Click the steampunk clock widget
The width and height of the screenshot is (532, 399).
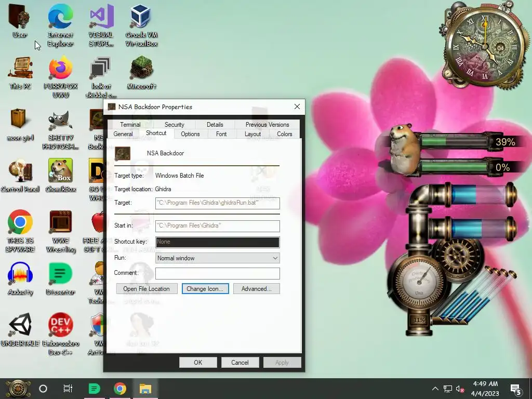pyautogui.click(x=485, y=46)
